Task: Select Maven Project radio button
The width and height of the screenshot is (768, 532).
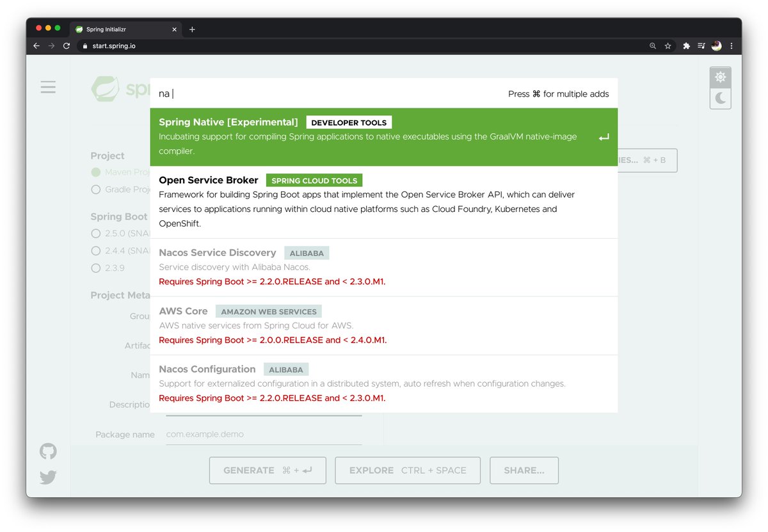Action: point(96,172)
